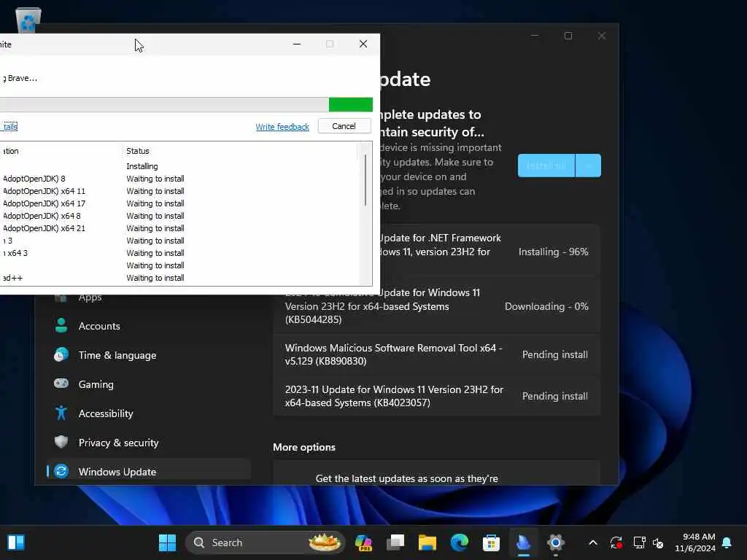Open Gaming settings page
The width and height of the screenshot is (747, 560).
click(149, 384)
